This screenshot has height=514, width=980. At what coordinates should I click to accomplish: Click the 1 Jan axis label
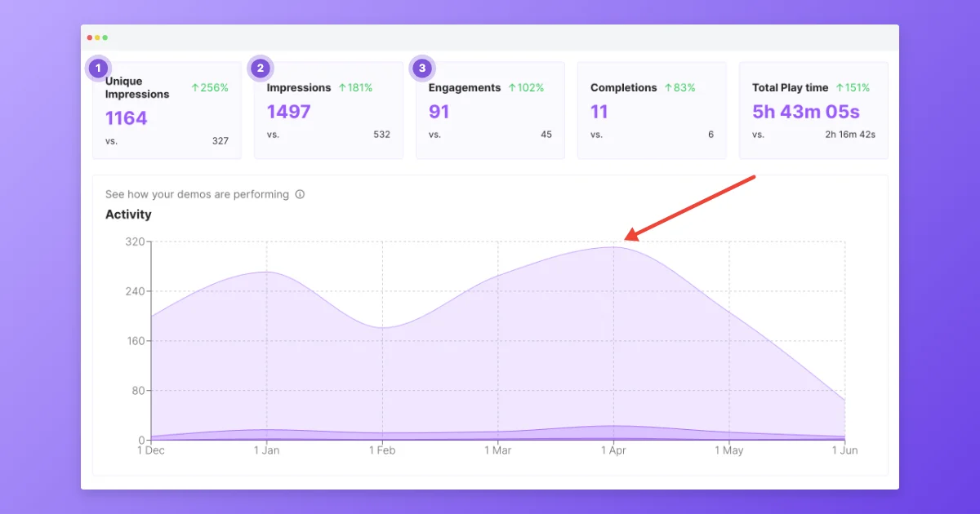[267, 450]
